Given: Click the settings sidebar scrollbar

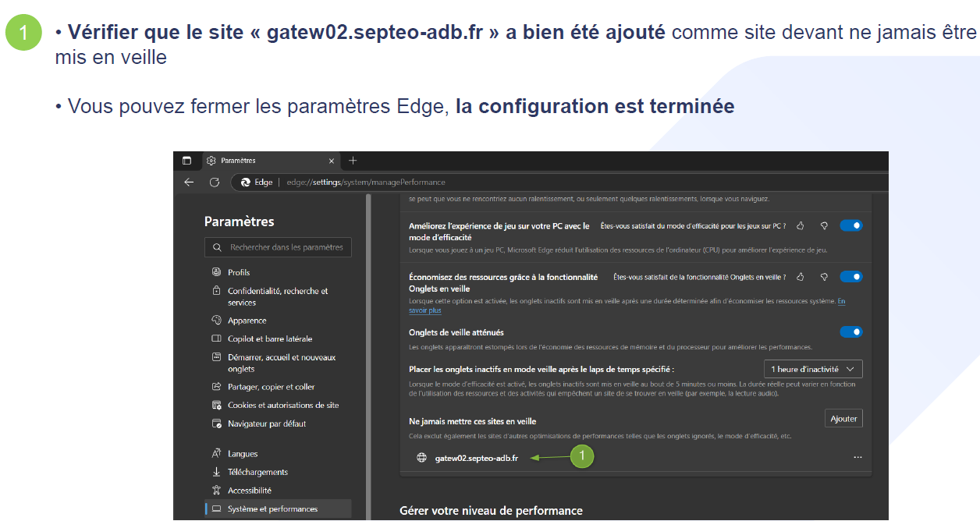Looking at the screenshot, I should (x=367, y=357).
